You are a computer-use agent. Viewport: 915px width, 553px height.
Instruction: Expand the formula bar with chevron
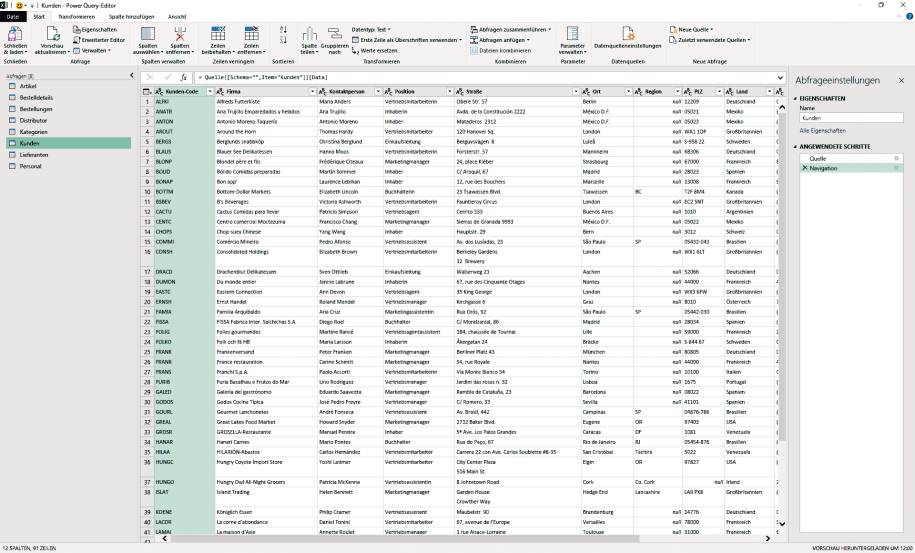(780, 77)
